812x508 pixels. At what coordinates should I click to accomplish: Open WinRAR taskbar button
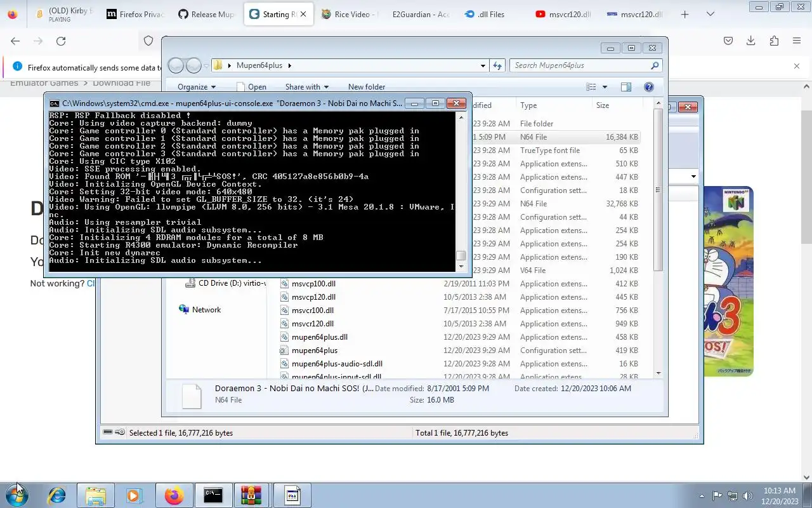pyautogui.click(x=252, y=495)
